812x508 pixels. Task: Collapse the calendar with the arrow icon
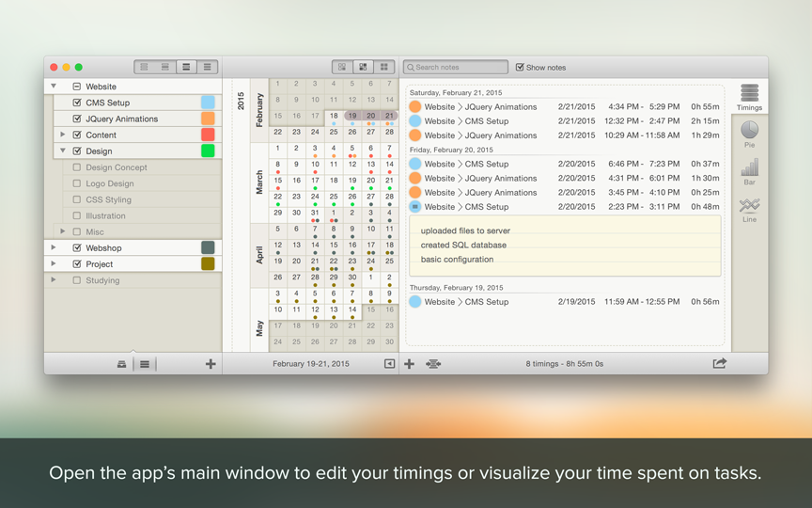[389, 364]
